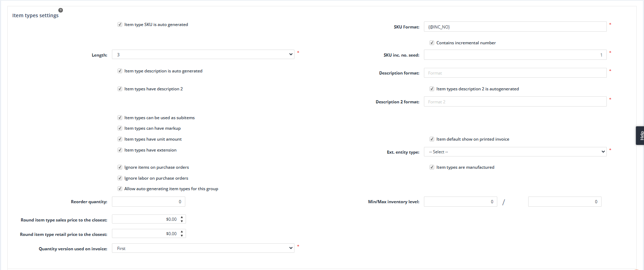This screenshot has width=644, height=270.
Task: Uncheck Item default show on printed invoice
Action: tap(432, 139)
